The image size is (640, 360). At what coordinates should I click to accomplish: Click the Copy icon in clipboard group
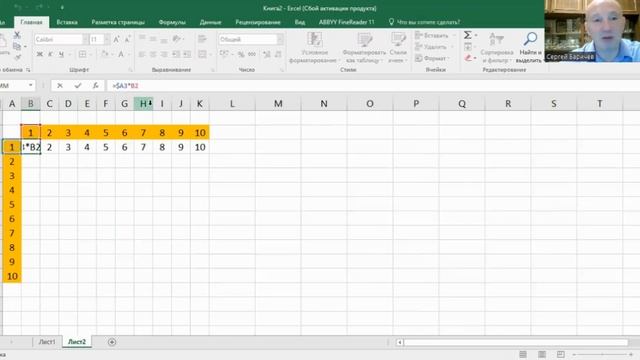[17, 46]
